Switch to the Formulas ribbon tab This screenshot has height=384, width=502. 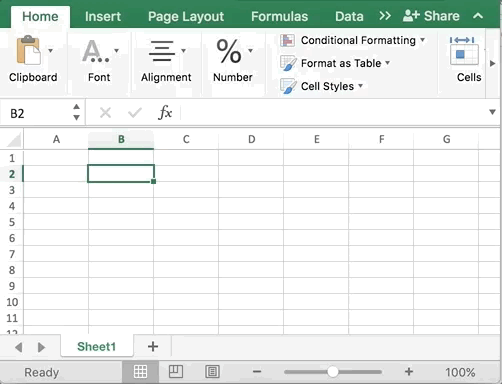[279, 16]
